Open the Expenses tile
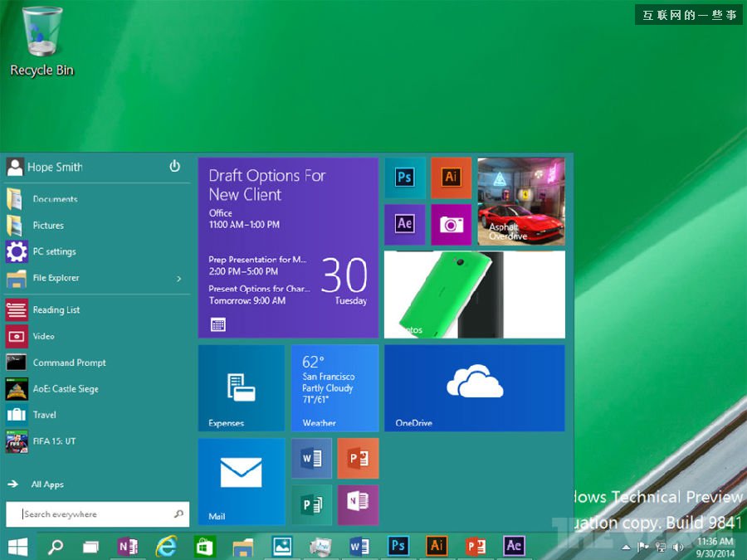This screenshot has width=747, height=560. [x=241, y=387]
